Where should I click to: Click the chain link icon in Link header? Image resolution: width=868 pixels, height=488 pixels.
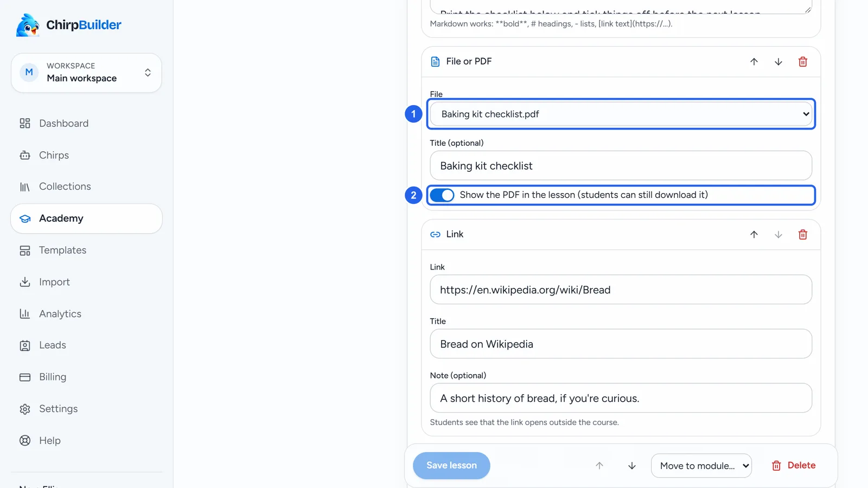point(435,235)
